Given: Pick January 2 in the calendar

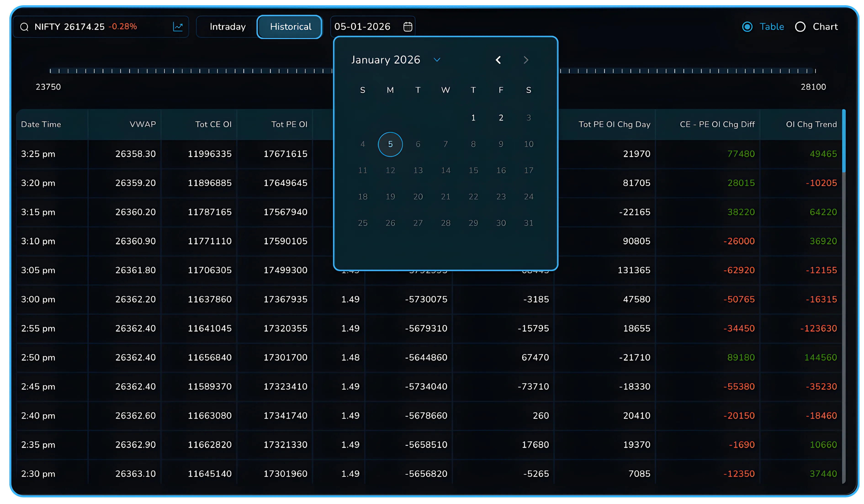Looking at the screenshot, I should click(x=501, y=118).
